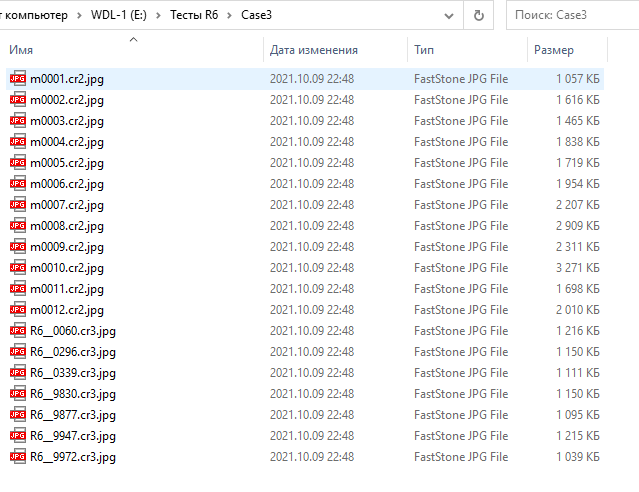Click the JPG icon of m0001.cr2.jpg

click(17, 78)
